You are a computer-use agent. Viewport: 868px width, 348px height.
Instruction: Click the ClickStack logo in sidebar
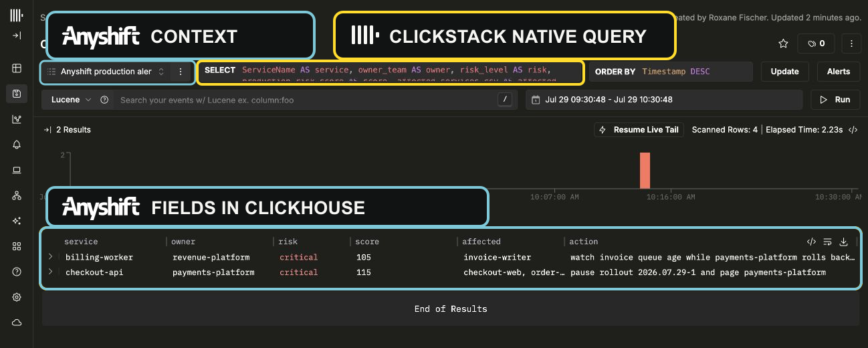click(x=17, y=14)
